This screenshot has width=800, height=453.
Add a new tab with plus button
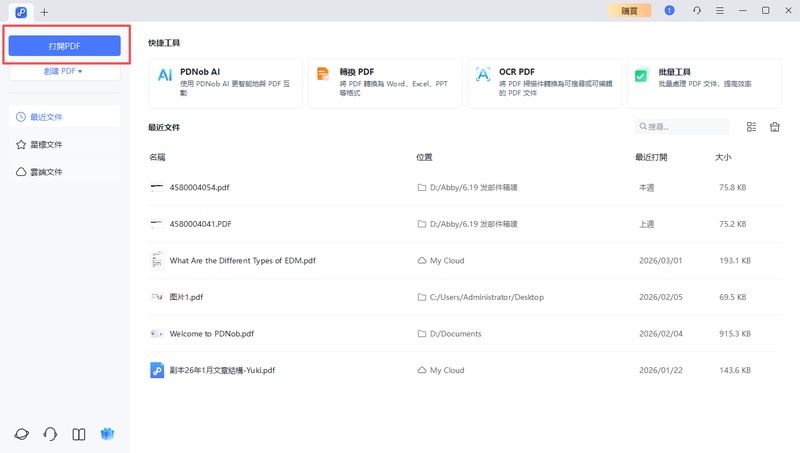pyautogui.click(x=44, y=12)
